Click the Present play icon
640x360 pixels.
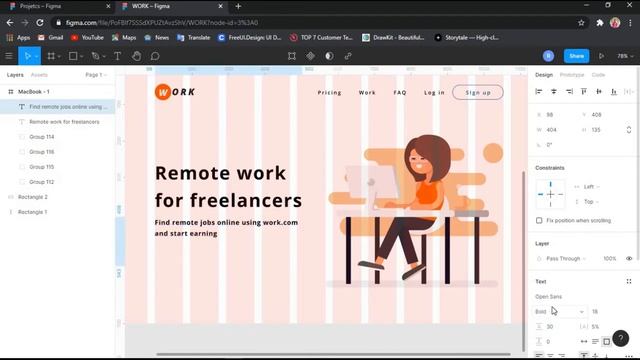tap(601, 56)
